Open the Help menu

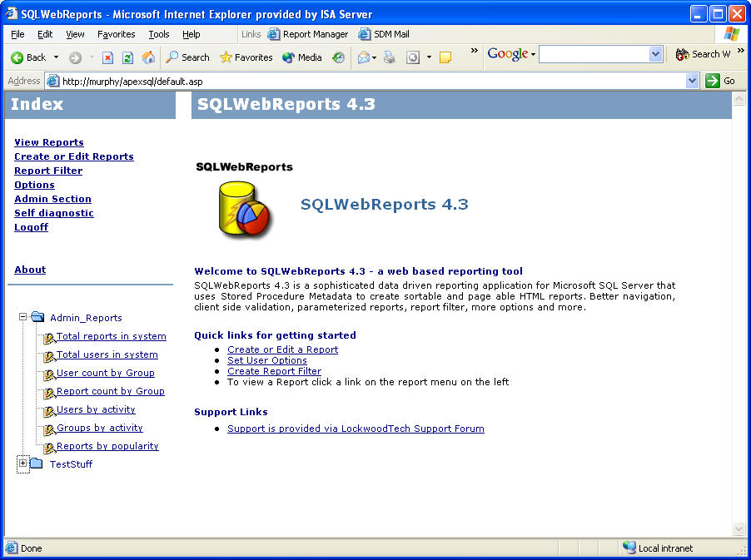point(191,34)
